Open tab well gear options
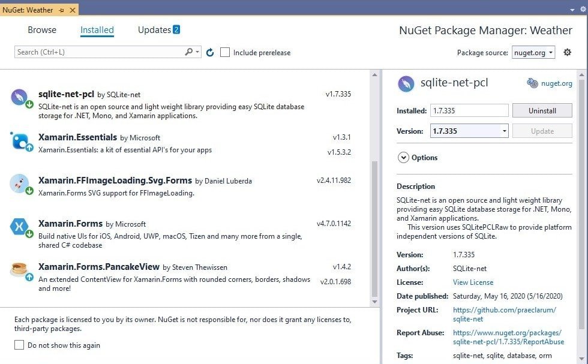Viewport: 588px width, 364px height. tap(583, 10)
